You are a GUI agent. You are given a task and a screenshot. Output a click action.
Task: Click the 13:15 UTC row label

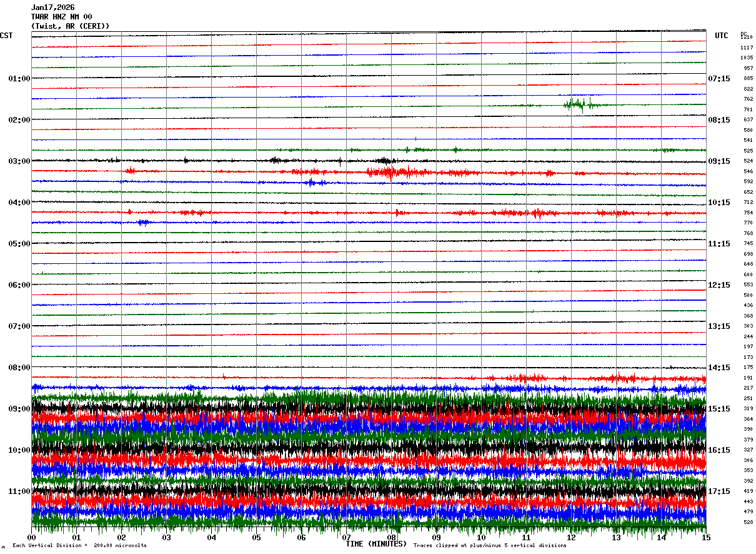click(719, 326)
